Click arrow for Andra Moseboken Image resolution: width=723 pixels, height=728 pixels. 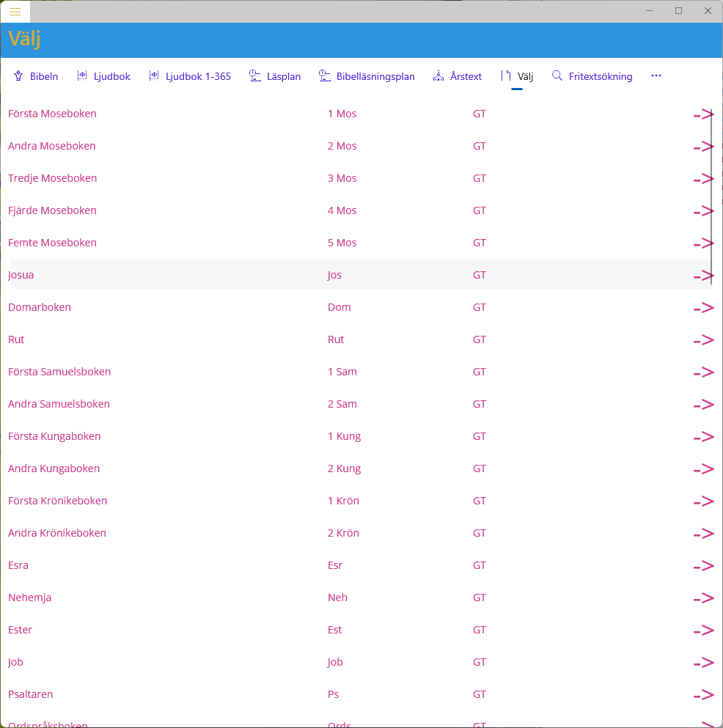click(703, 147)
